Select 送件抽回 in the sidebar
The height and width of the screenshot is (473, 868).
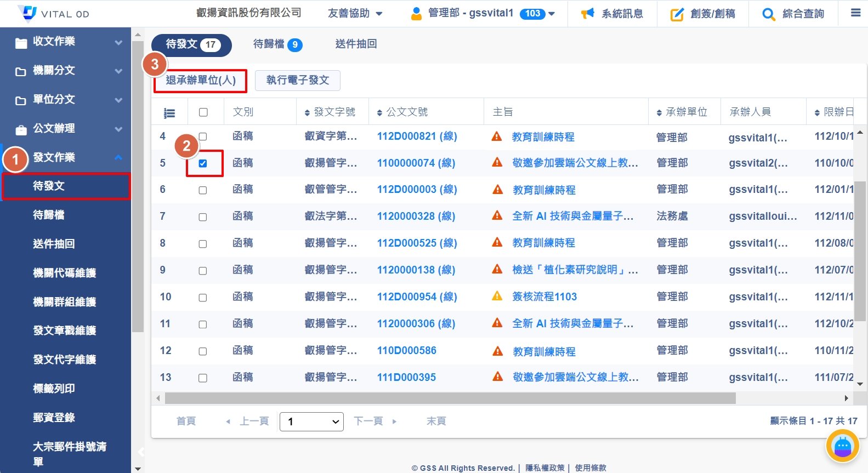pos(54,244)
